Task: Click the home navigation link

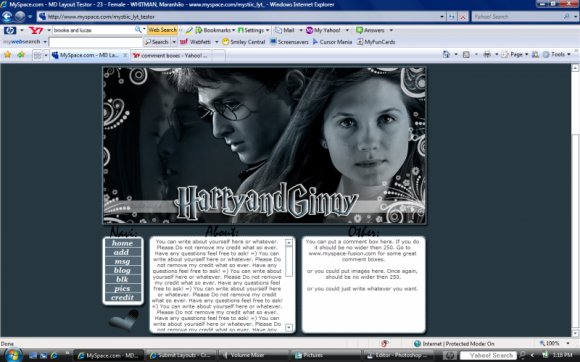Action: tap(122, 243)
